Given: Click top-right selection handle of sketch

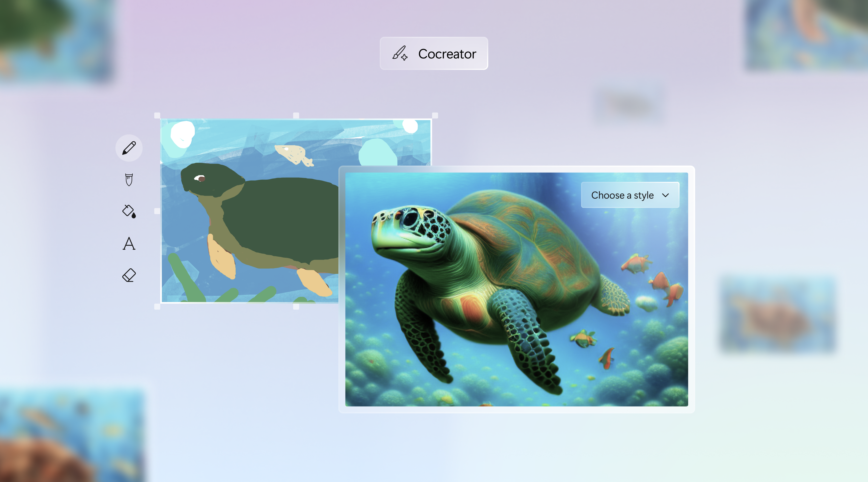Looking at the screenshot, I should pyautogui.click(x=435, y=116).
